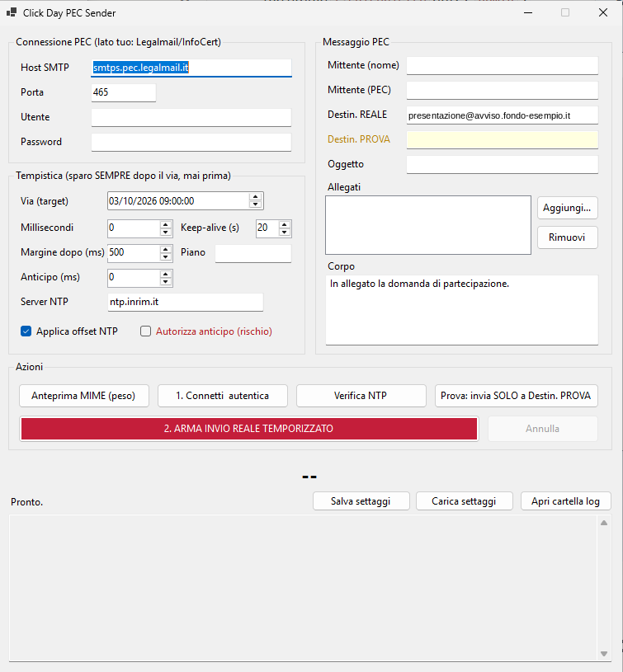Click the Corpo message body text area

[462, 310]
